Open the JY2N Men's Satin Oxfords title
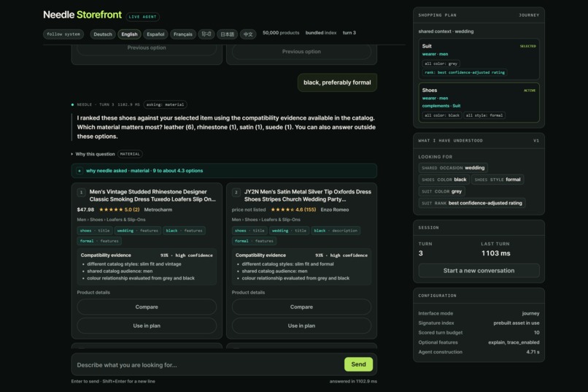 [x=308, y=196]
